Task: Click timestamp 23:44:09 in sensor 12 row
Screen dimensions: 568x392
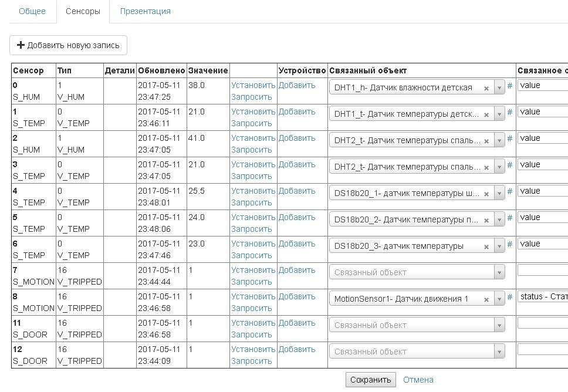Action: 154,361
